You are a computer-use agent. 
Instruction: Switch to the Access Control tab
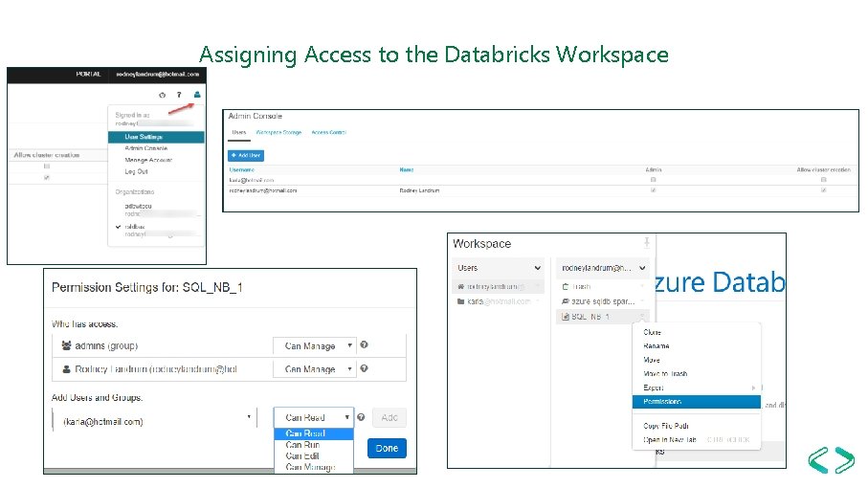(x=329, y=133)
